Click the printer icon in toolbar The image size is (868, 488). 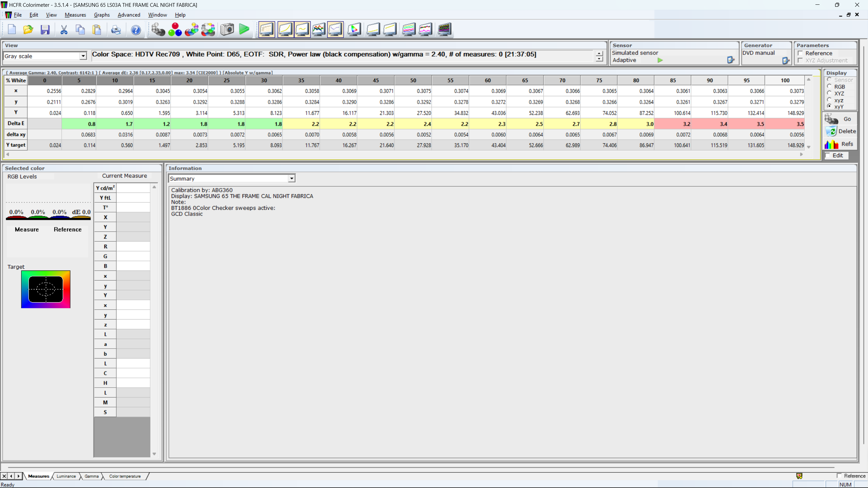[116, 30]
